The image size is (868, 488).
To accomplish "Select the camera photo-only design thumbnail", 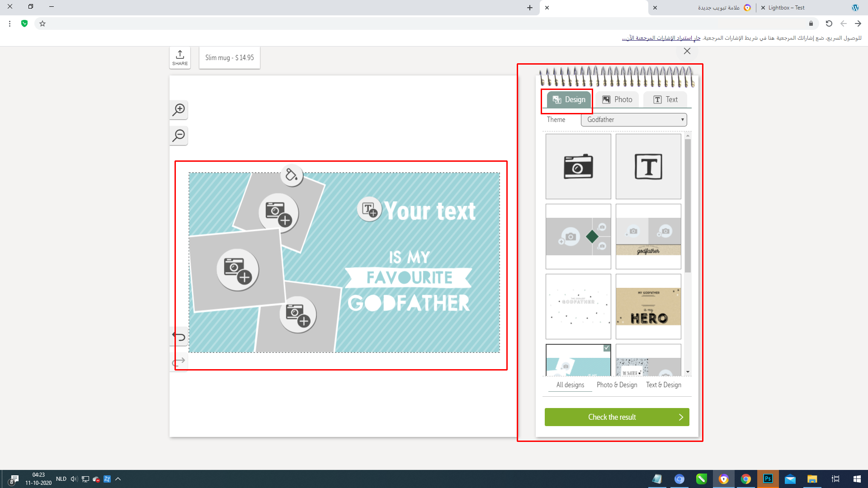I will tap(578, 166).
